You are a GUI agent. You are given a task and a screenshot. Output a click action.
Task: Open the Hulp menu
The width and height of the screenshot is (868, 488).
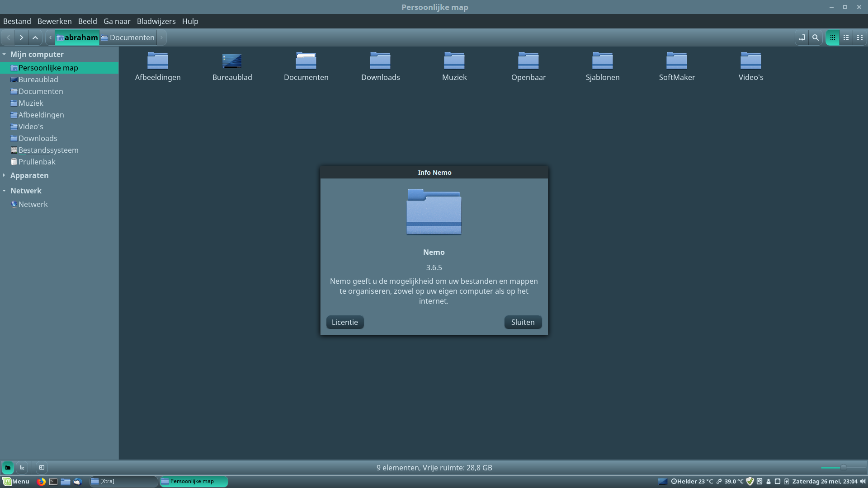[190, 21]
